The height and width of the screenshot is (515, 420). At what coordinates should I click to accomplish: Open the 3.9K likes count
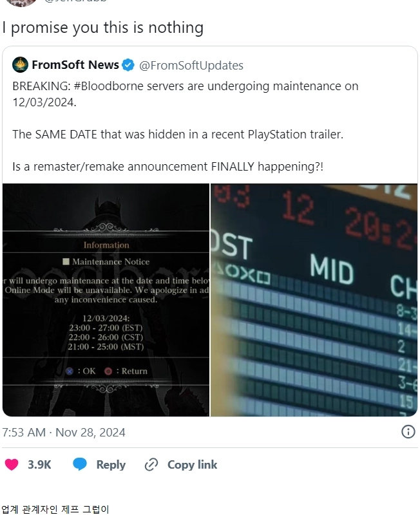[x=39, y=464]
